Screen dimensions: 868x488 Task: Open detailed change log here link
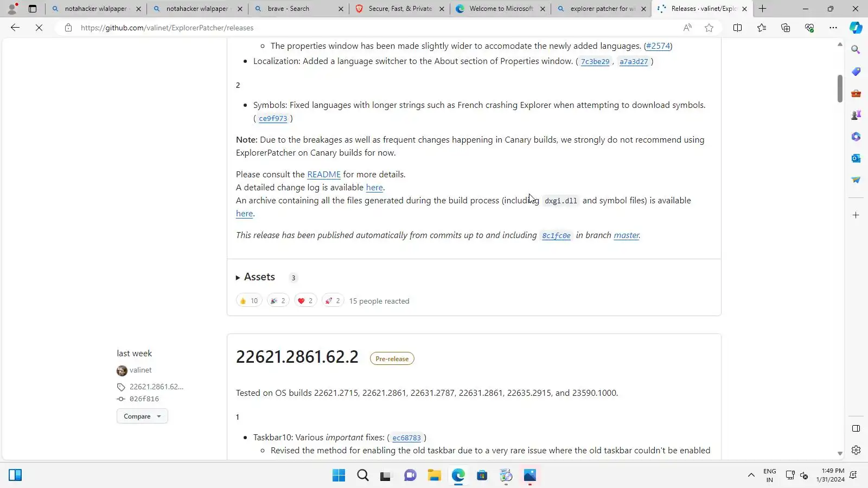[374, 188]
